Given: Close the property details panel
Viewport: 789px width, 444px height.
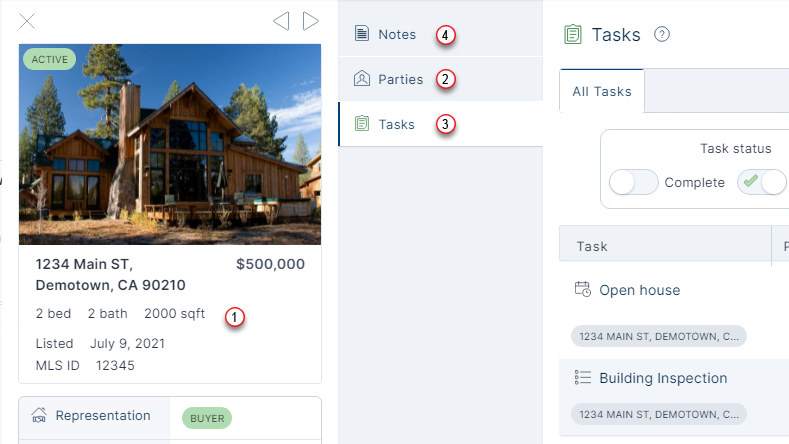Looking at the screenshot, I should (x=28, y=21).
